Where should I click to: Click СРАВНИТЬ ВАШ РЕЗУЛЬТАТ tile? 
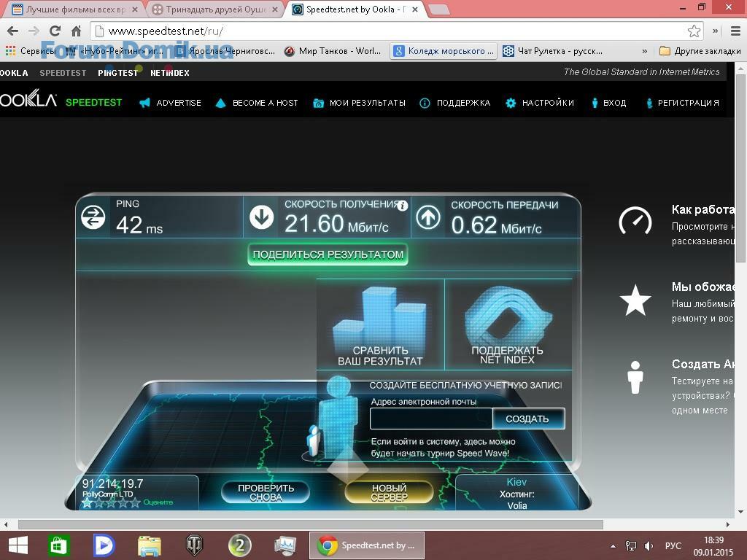click(x=380, y=324)
